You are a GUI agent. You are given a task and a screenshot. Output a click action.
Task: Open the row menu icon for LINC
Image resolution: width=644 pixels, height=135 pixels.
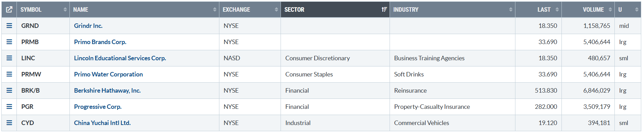[x=9, y=58]
